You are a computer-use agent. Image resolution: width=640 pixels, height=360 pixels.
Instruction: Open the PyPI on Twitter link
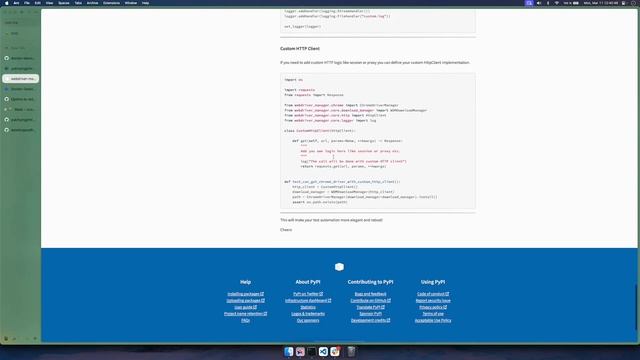pos(308,294)
